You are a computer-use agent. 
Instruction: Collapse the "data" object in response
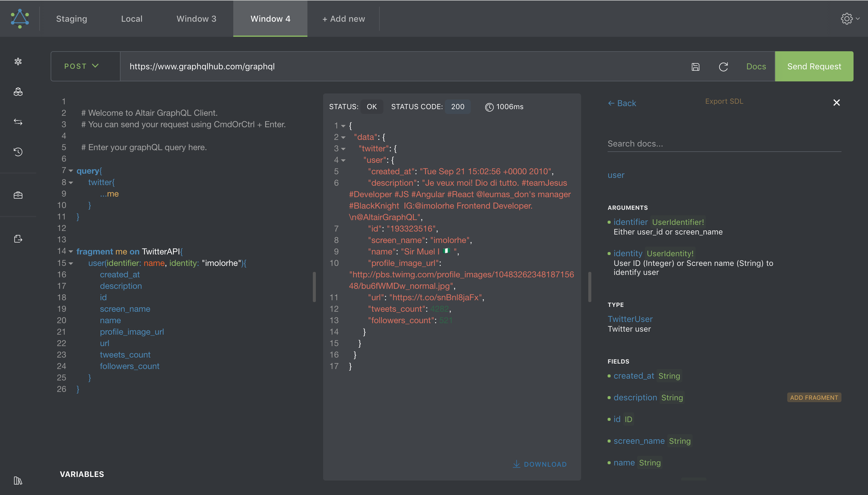pyautogui.click(x=343, y=137)
